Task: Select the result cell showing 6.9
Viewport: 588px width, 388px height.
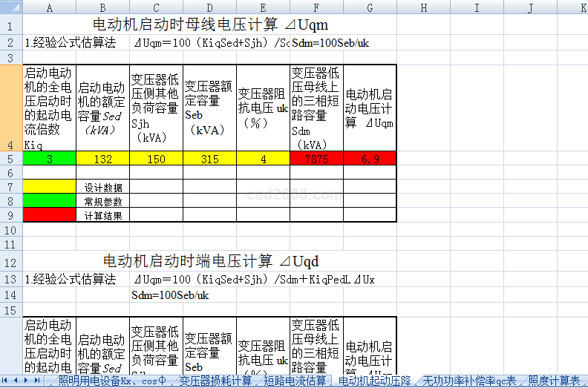Action: click(x=370, y=158)
